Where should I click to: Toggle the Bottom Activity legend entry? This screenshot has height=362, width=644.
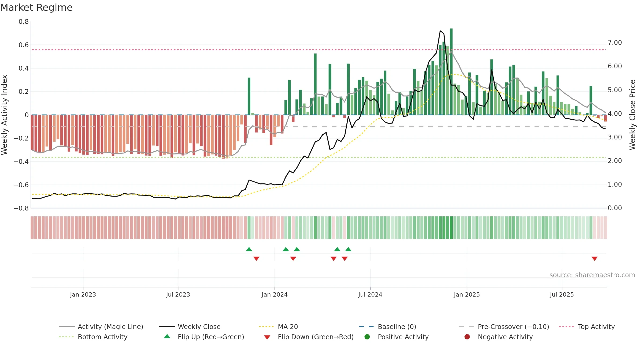pyautogui.click(x=93, y=337)
